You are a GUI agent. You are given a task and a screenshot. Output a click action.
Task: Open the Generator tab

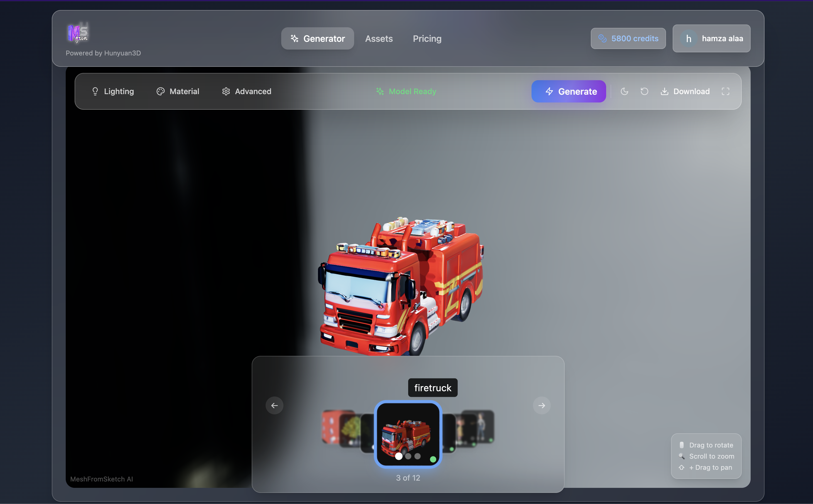click(x=317, y=39)
